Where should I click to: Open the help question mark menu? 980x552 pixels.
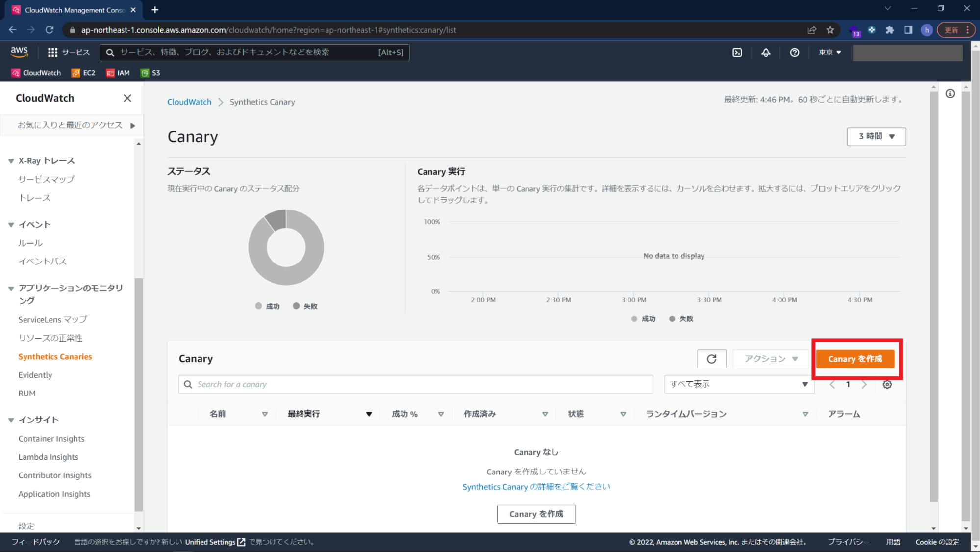tap(795, 53)
